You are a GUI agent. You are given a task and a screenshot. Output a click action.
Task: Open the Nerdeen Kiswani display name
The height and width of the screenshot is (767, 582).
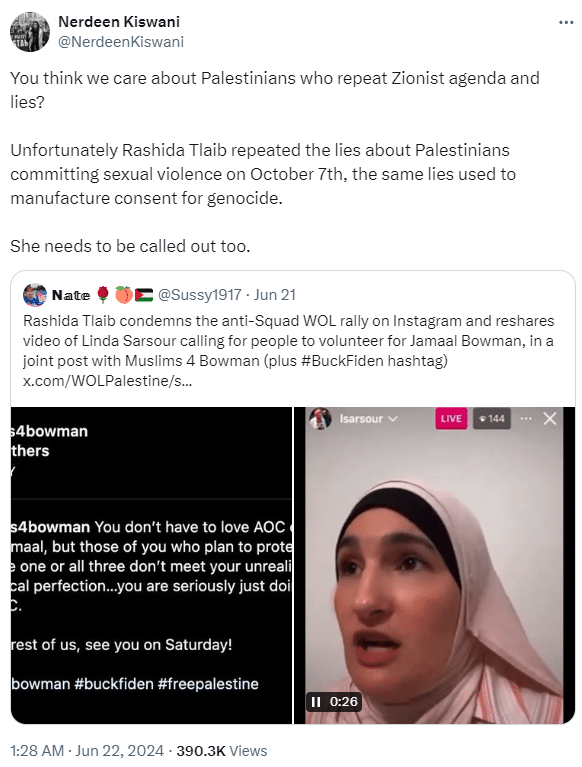point(119,22)
